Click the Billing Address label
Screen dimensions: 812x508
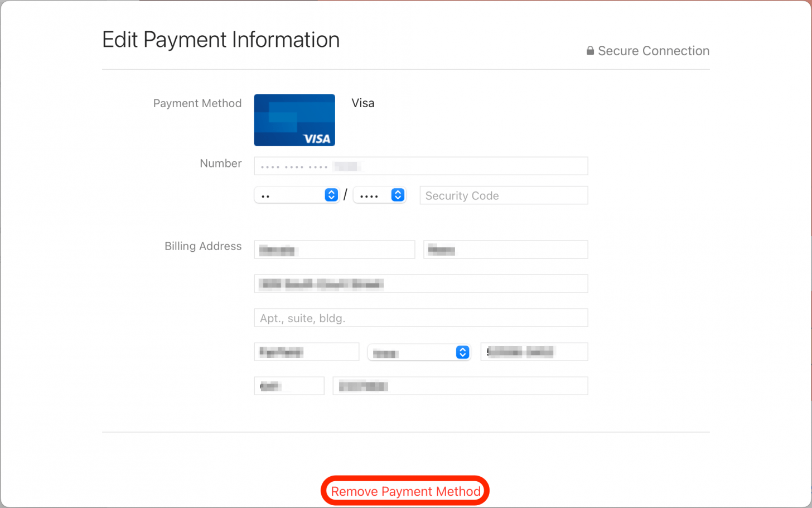pyautogui.click(x=203, y=246)
